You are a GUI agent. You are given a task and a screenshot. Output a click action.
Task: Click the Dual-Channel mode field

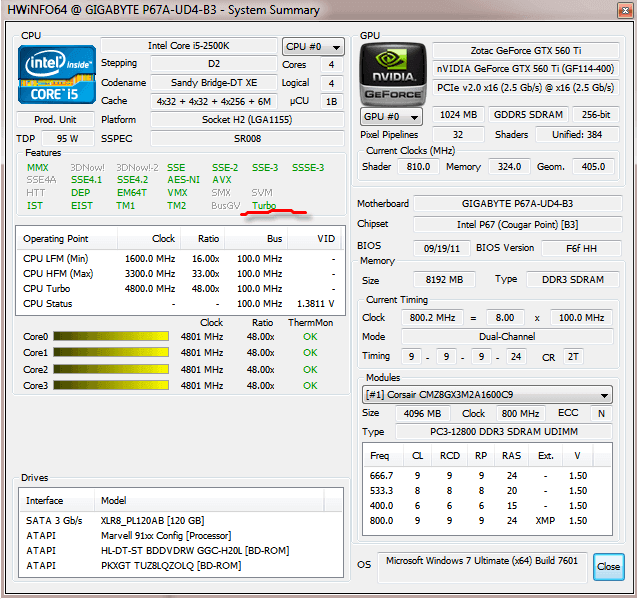click(x=507, y=337)
